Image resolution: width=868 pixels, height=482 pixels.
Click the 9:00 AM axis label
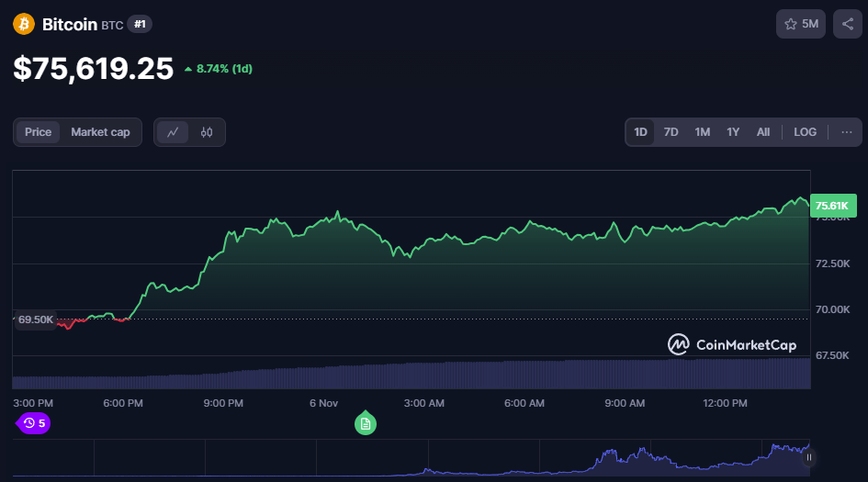click(625, 403)
